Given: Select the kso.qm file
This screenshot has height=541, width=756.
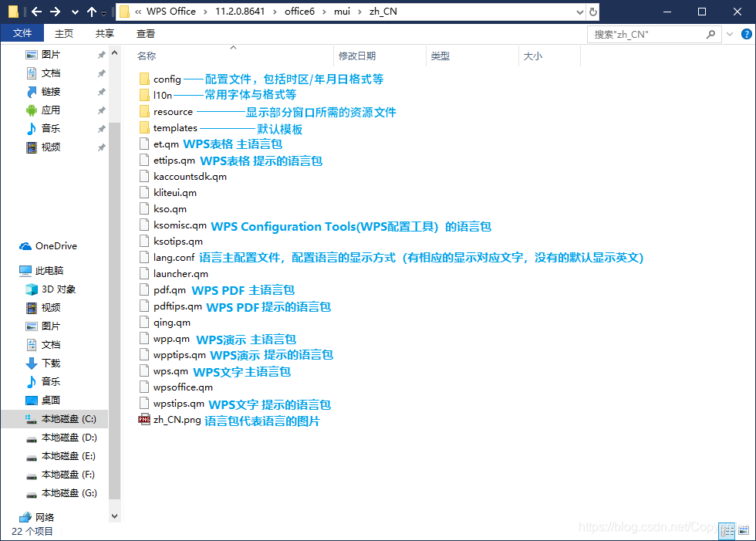Looking at the screenshot, I should click(170, 209).
